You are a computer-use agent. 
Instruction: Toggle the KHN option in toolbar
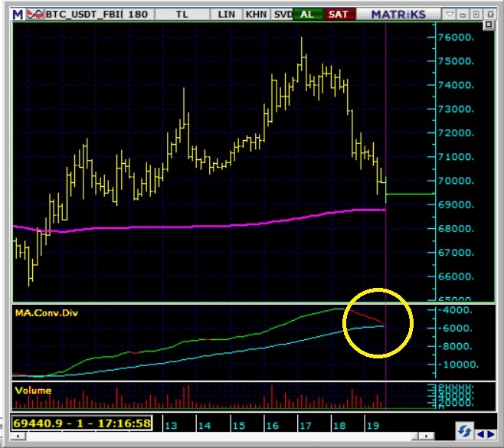click(x=255, y=14)
